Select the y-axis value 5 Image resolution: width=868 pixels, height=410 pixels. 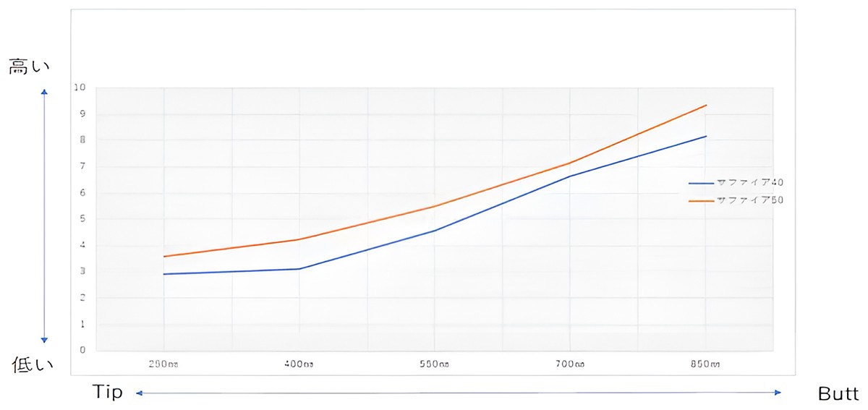83,219
